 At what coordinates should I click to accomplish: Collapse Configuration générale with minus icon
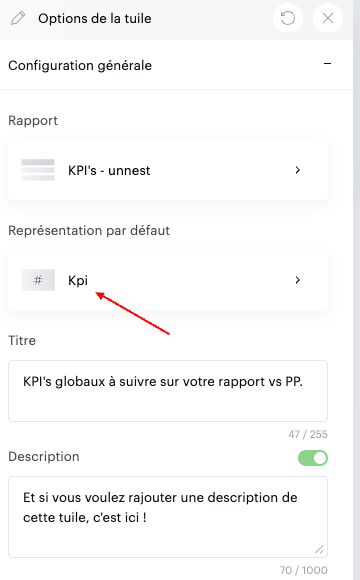pyautogui.click(x=327, y=64)
